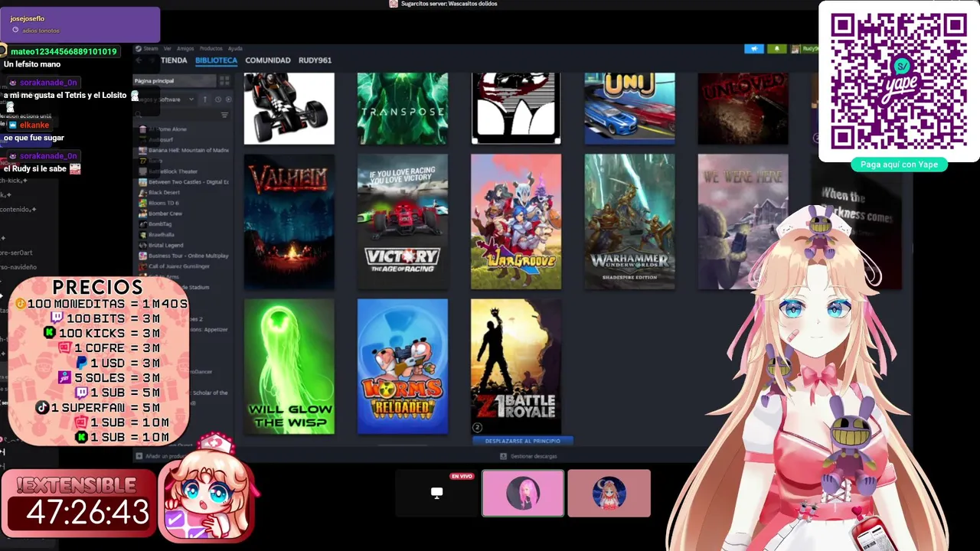This screenshot has width=980, height=551.
Task: Click the DESPLAZARSE AL PRINCIPIO button
Action: pos(523,441)
